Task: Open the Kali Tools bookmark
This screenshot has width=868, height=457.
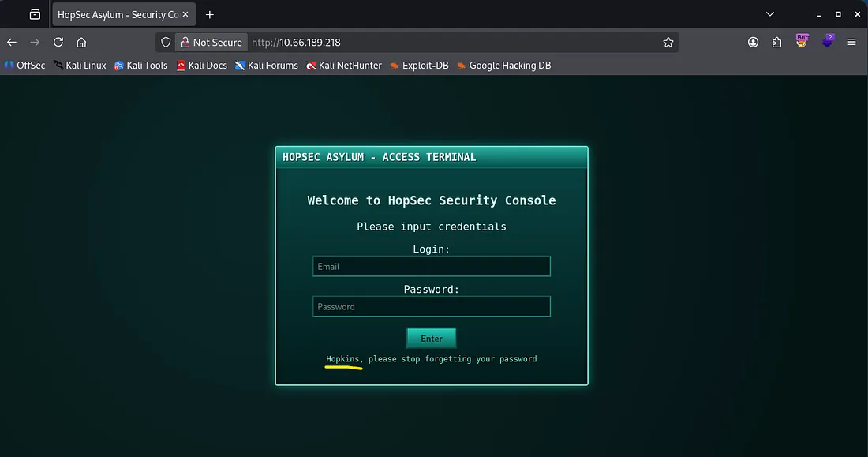Action: (x=141, y=66)
